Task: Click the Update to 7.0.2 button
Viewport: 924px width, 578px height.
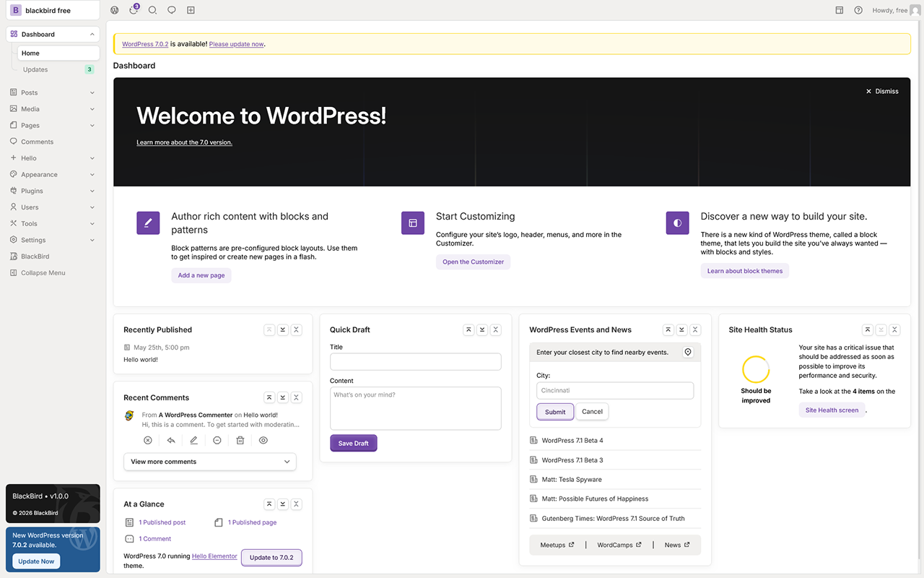Action: point(271,558)
